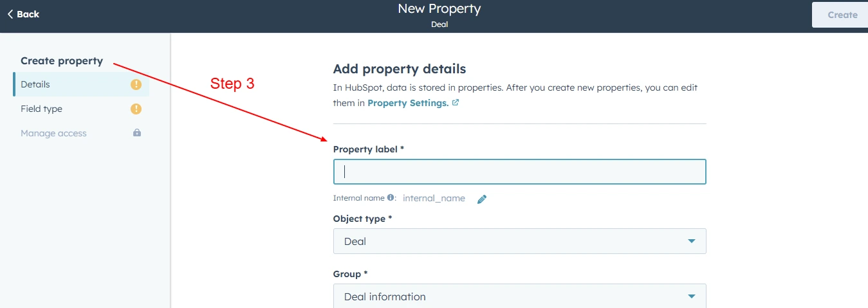The image size is (868, 308).
Task: Click the Back chevron arrow icon
Action: (10, 14)
